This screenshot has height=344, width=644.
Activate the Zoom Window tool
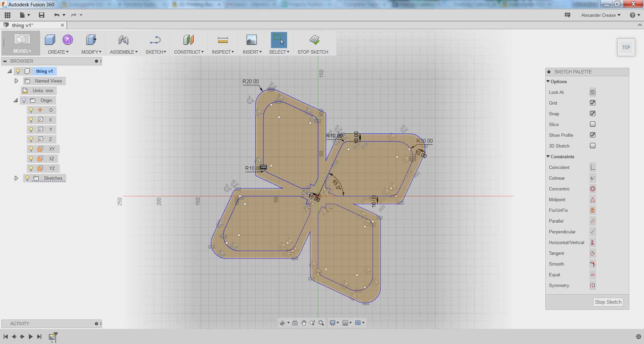pyautogui.click(x=321, y=323)
